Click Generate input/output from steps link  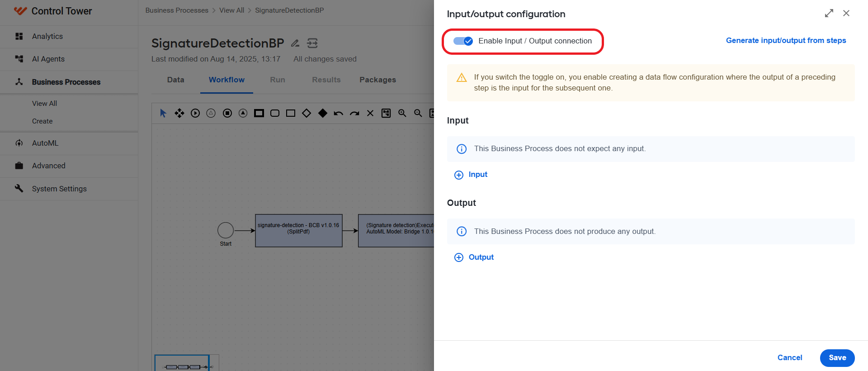786,40
